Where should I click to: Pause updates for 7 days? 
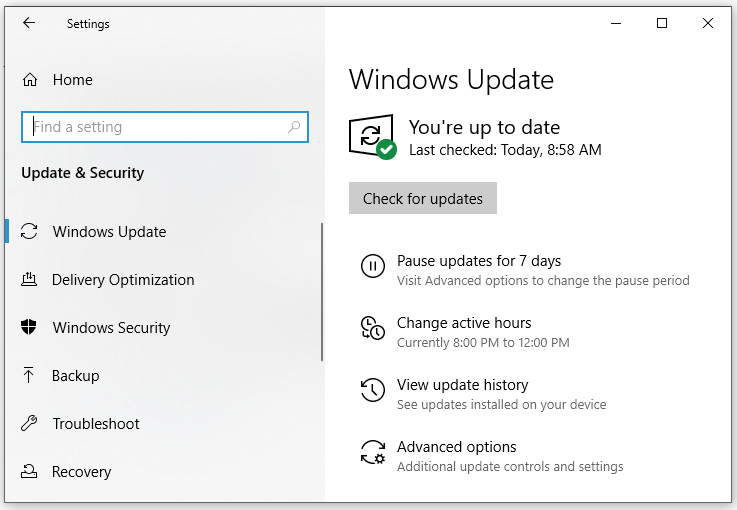click(x=479, y=261)
